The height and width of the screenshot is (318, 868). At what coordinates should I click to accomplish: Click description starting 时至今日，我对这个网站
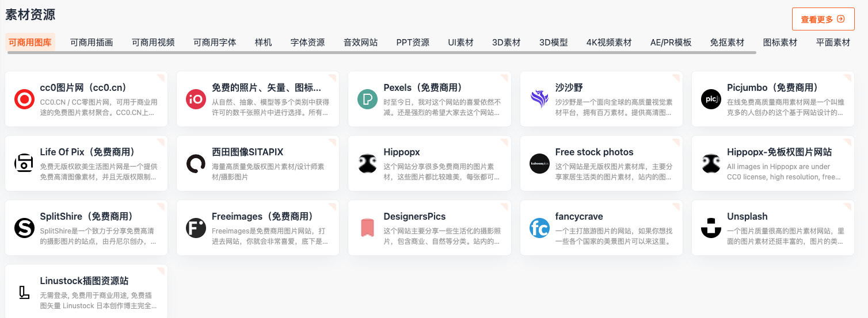tap(443, 108)
